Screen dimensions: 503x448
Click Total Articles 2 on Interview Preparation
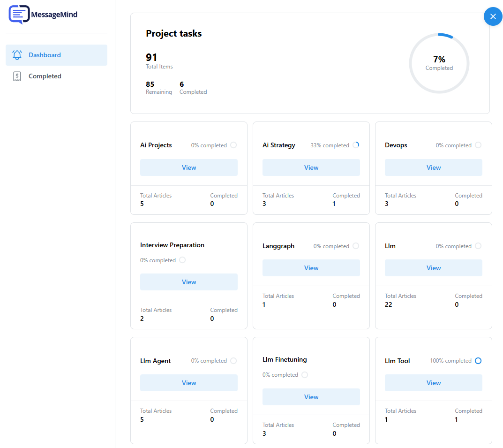pos(142,319)
